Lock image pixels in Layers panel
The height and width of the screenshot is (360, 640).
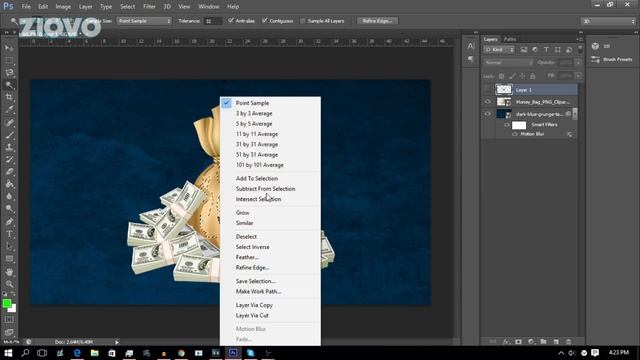[x=512, y=76]
